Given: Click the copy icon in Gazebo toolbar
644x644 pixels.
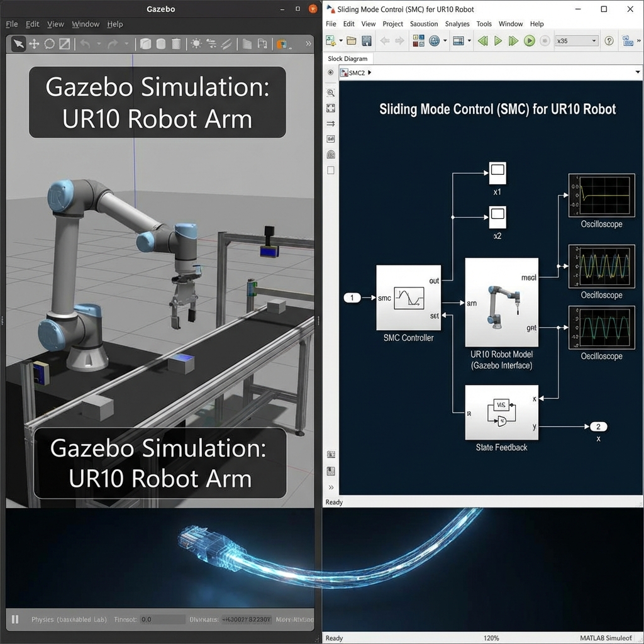Looking at the screenshot, I should coord(247,43).
